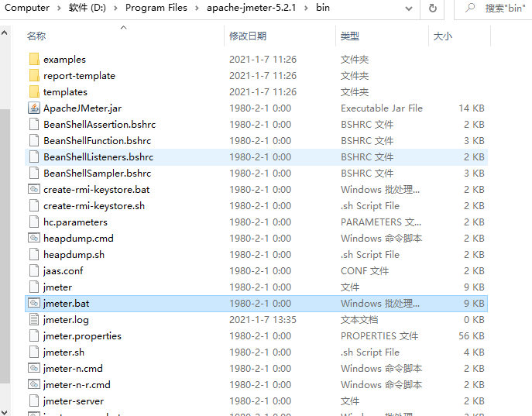Click the hc.parameters file icon
This screenshot has width=532, height=416.
[x=34, y=222]
